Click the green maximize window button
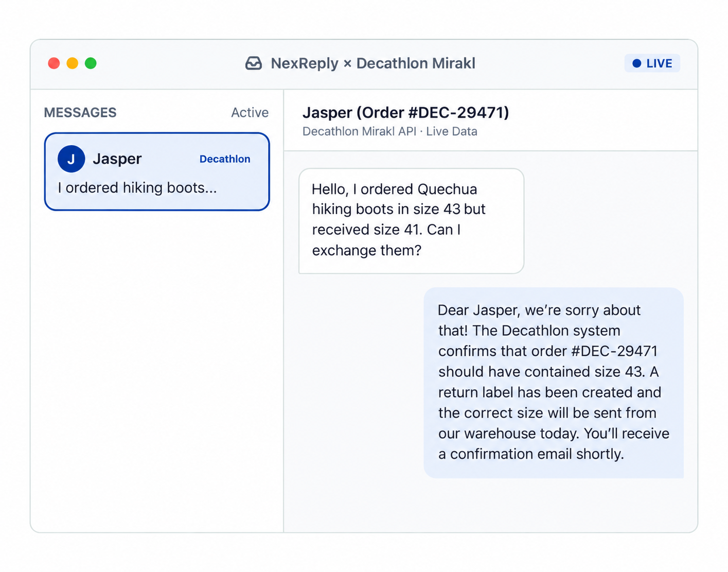This screenshot has height=572, width=728. click(x=91, y=63)
